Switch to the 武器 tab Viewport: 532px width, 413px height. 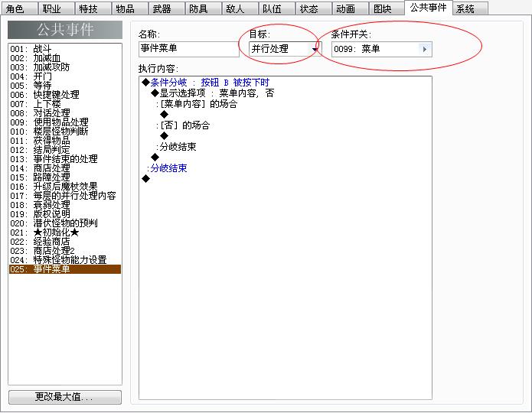click(166, 9)
